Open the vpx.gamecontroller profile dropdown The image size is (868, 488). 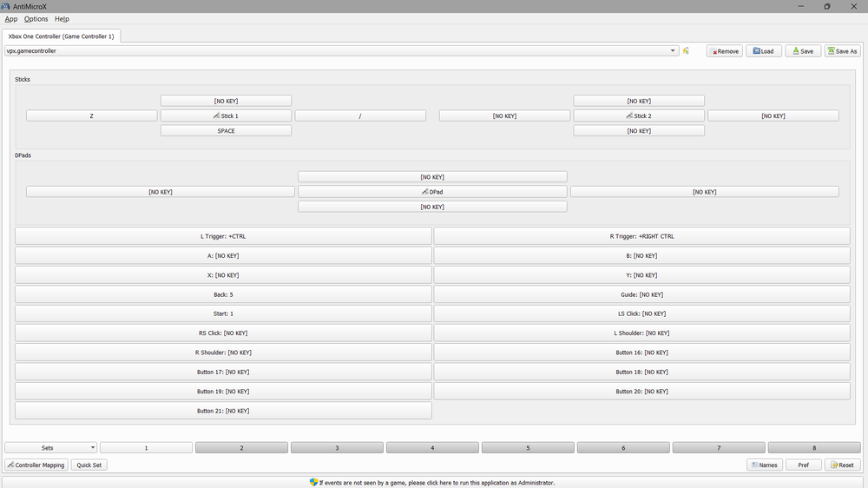341,51
